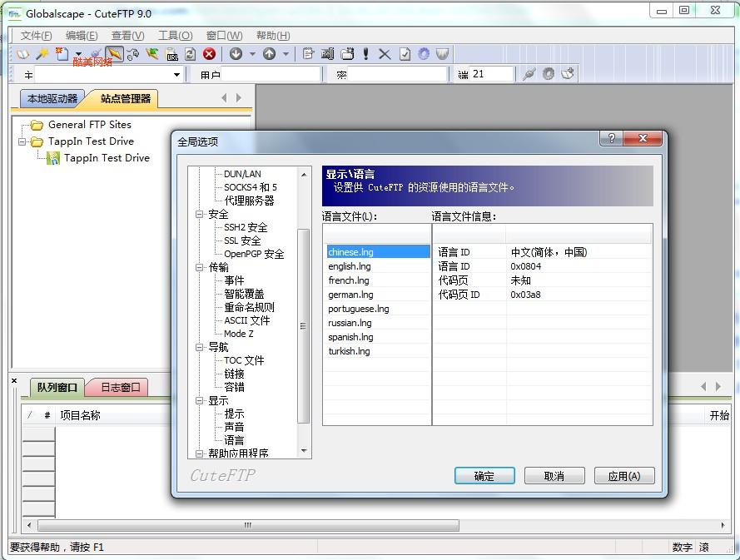This screenshot has height=560, width=740.
Task: Open the 查看(V) menu
Action: tap(127, 36)
